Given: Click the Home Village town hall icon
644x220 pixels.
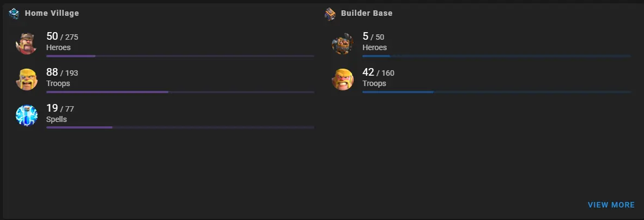Looking at the screenshot, I should 14,14.
